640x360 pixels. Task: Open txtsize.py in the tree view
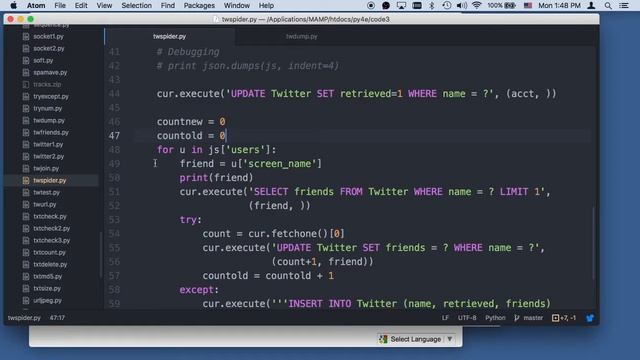[47, 289]
